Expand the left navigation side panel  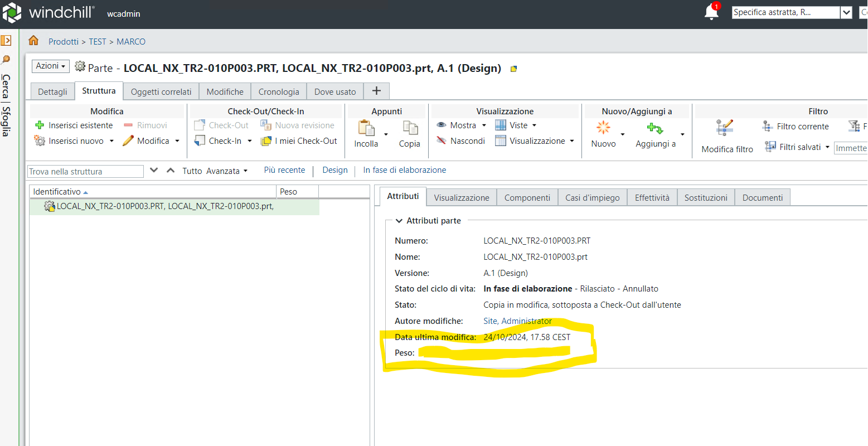[6, 40]
